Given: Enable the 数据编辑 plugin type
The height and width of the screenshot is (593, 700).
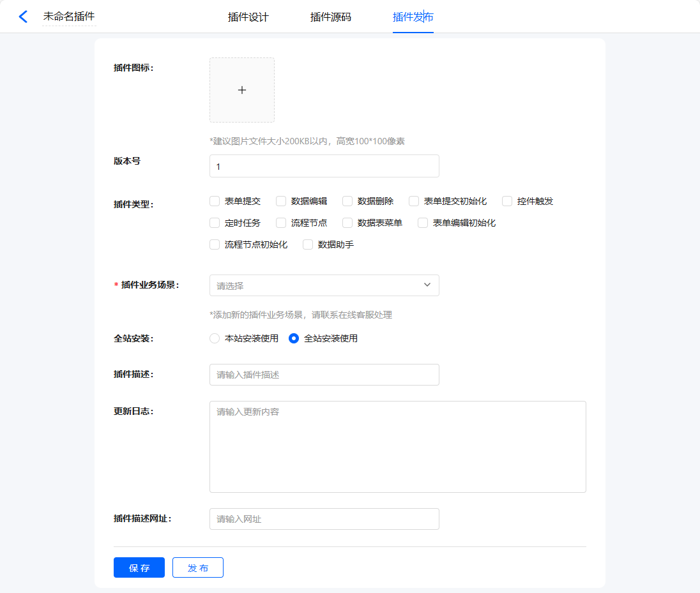Looking at the screenshot, I should [281, 201].
